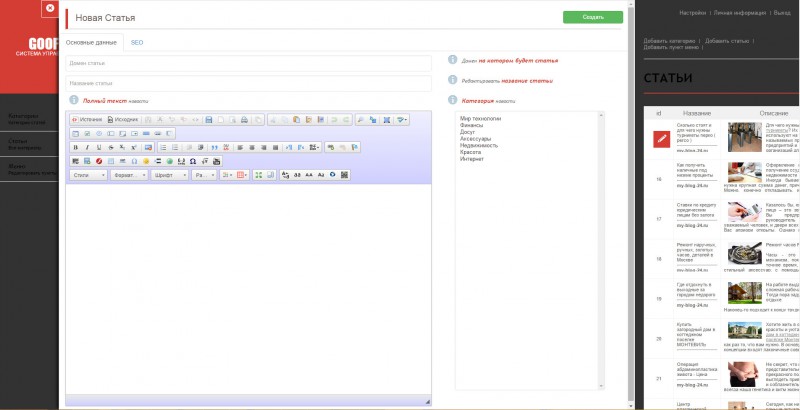Viewport: 800px width, 410px height.
Task: Click the Добавить статью link
Action: click(727, 41)
